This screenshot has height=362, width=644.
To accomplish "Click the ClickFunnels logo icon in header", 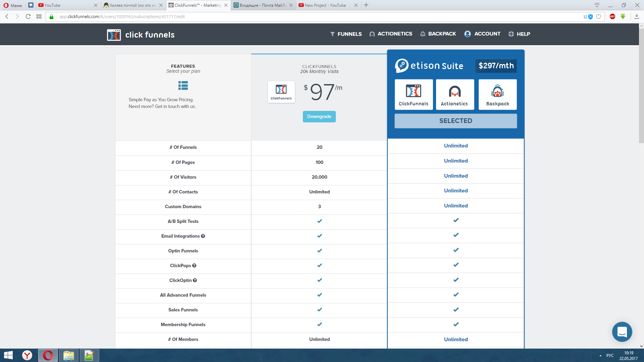I will coord(114,35).
